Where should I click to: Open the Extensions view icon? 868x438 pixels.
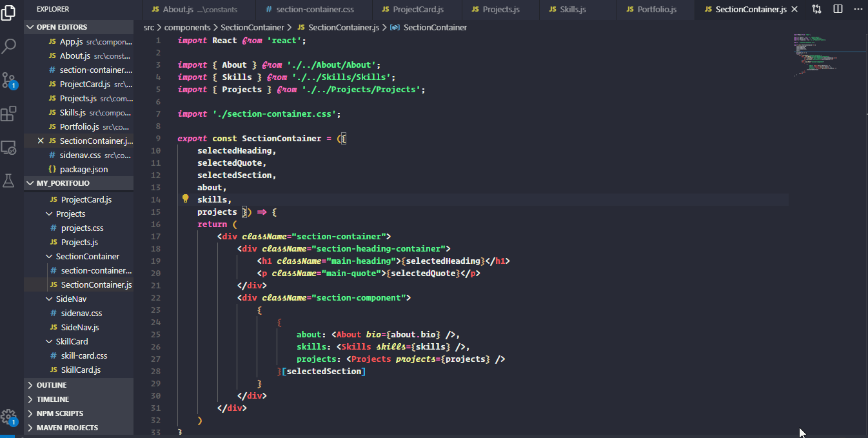point(8,114)
